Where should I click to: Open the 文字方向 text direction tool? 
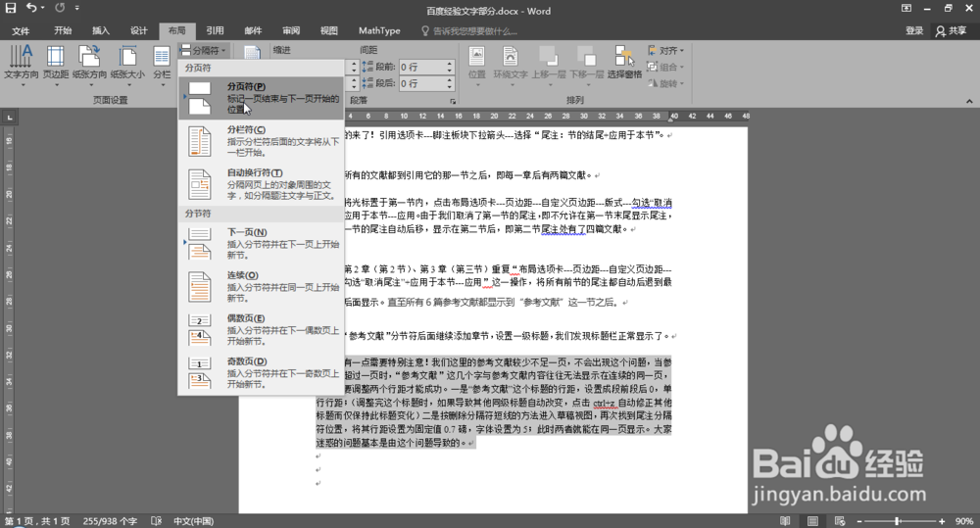(x=22, y=65)
